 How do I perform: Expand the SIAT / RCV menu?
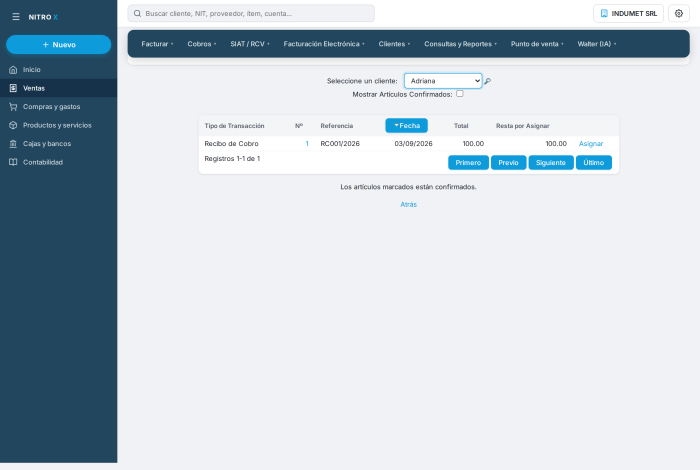pos(250,44)
